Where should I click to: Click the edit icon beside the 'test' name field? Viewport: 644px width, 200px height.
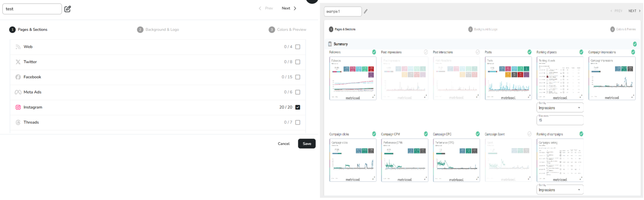click(68, 9)
